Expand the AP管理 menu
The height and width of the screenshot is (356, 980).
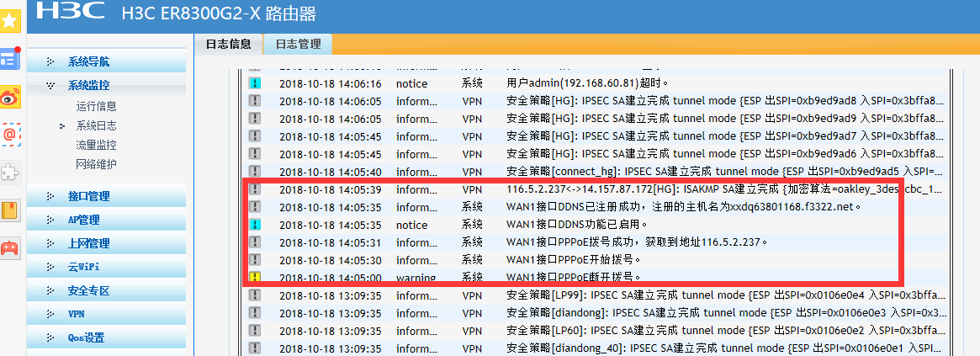(106, 221)
